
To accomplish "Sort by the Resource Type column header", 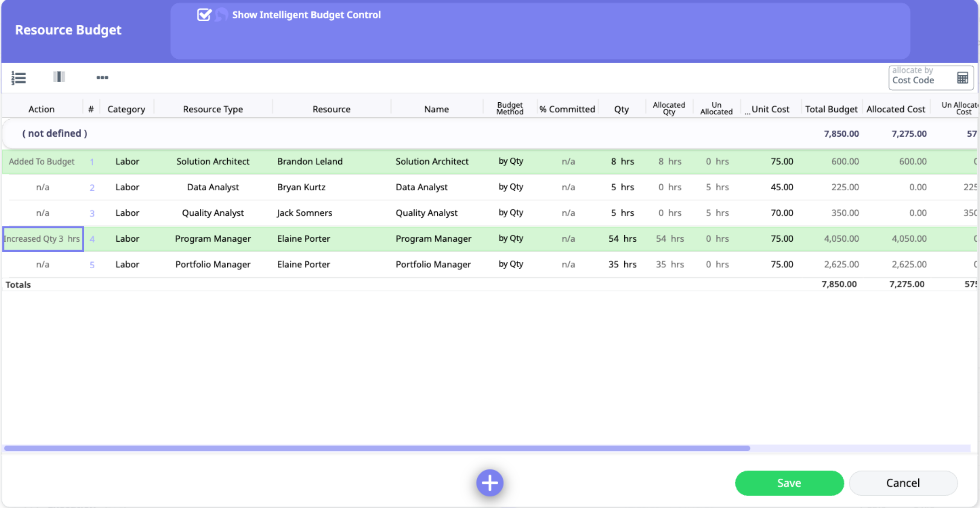I will pyautogui.click(x=213, y=109).
